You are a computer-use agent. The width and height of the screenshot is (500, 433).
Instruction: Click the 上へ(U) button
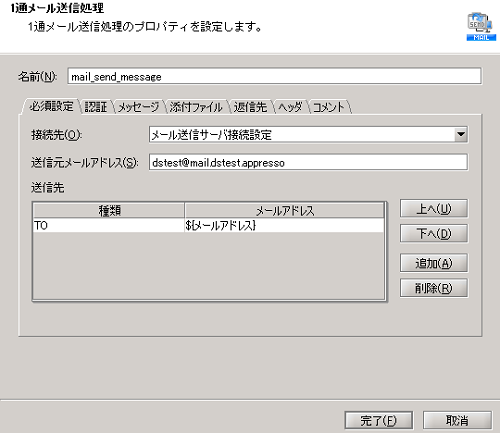pyautogui.click(x=434, y=209)
